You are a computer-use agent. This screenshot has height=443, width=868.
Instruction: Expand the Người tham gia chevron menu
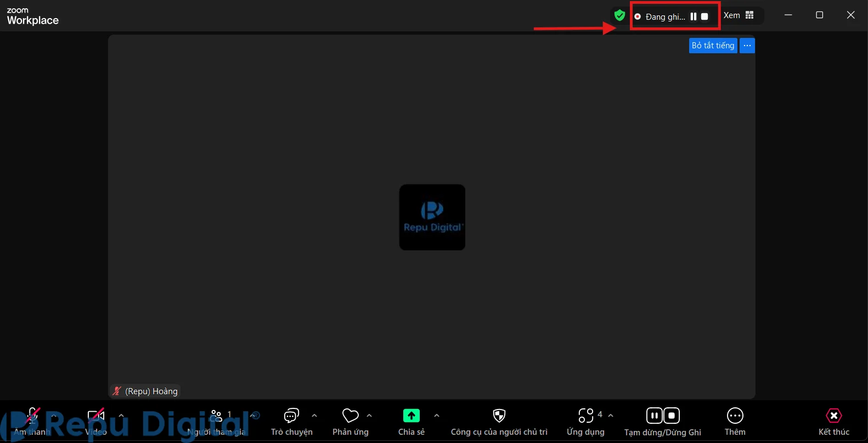(253, 416)
